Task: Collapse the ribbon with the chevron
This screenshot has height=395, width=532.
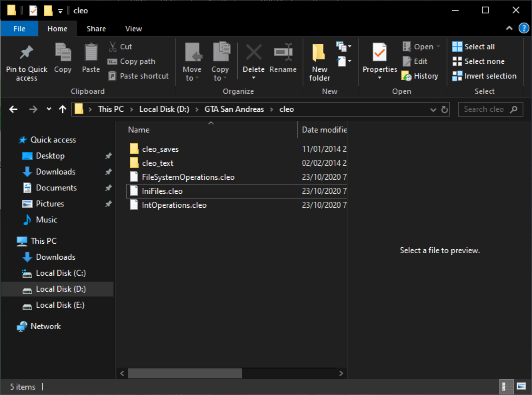Action: (509, 29)
